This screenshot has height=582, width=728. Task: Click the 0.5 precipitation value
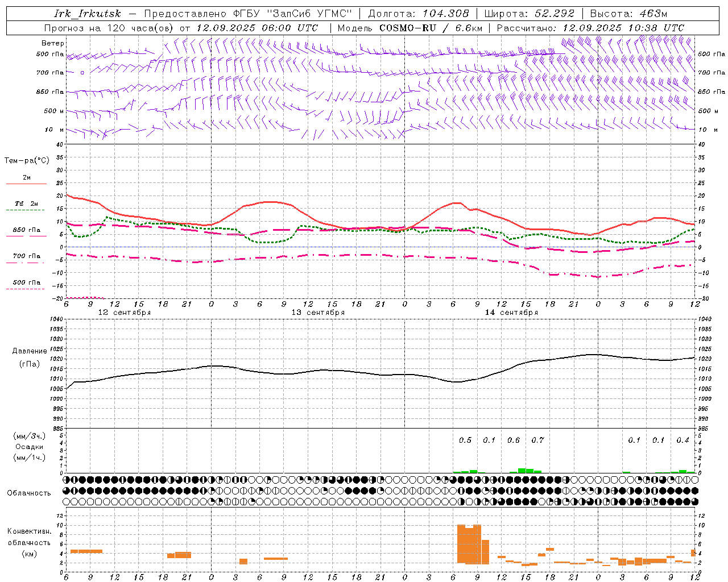(465, 440)
